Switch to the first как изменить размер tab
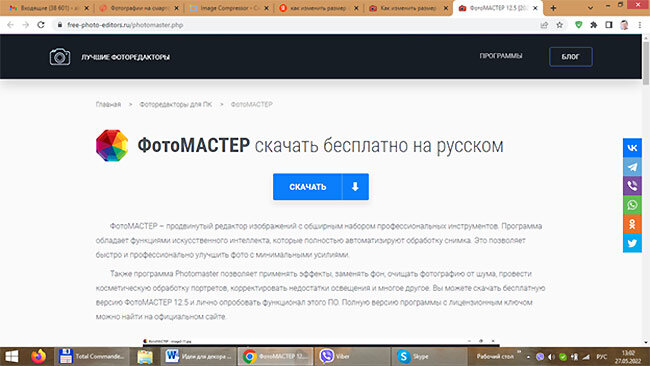 click(x=319, y=8)
